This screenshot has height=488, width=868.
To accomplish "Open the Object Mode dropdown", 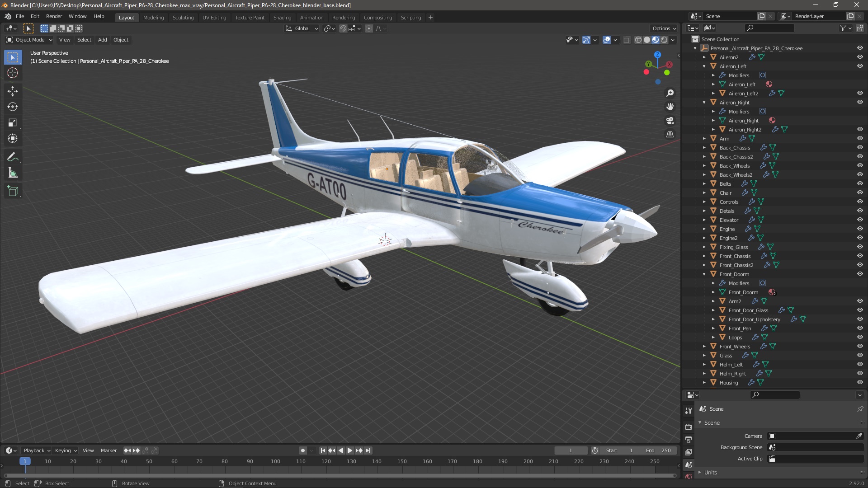I will pyautogui.click(x=29, y=40).
